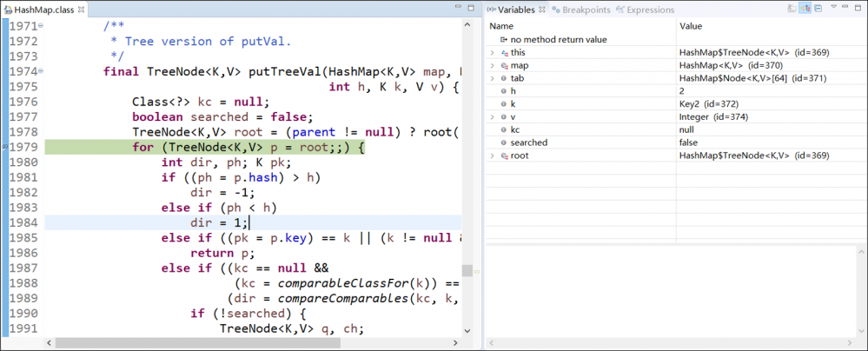Click the editor vertical scrollbar up arrow
Image resolution: width=868 pixels, height=351 pixels.
coord(467,25)
